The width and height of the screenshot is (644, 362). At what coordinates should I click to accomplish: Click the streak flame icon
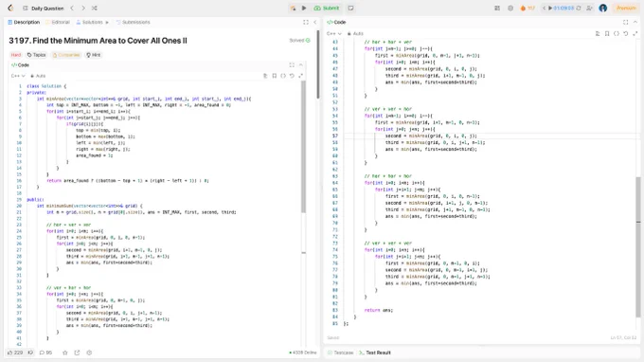[x=523, y=9]
